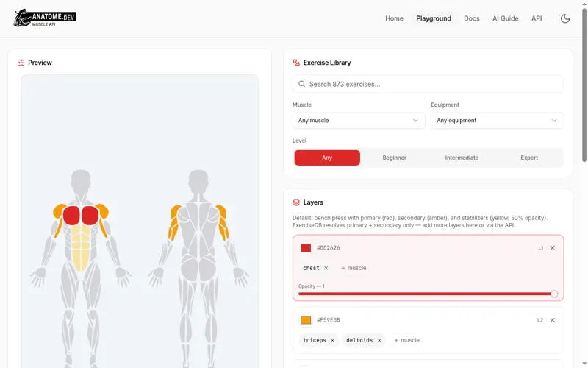Open the AI Guide page
This screenshot has width=588, height=368.
tap(505, 18)
